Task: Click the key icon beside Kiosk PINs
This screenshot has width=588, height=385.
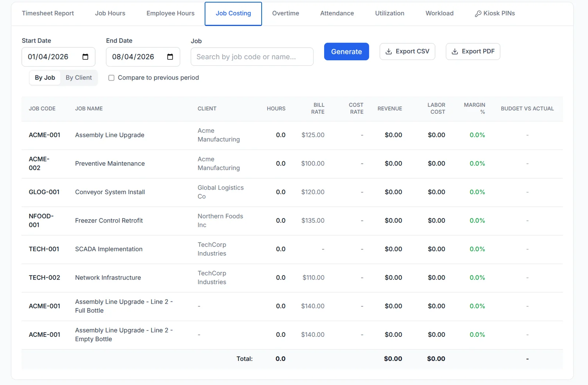Action: 478,14
